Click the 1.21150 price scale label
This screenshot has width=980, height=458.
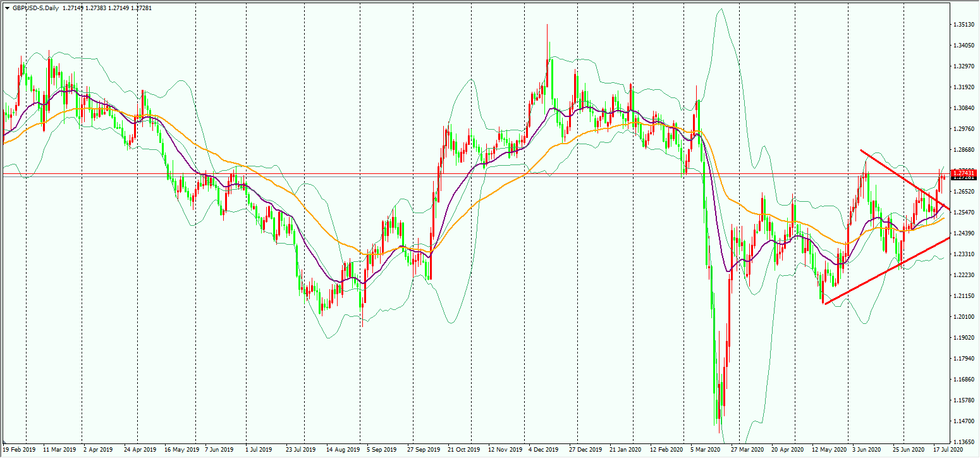963,296
